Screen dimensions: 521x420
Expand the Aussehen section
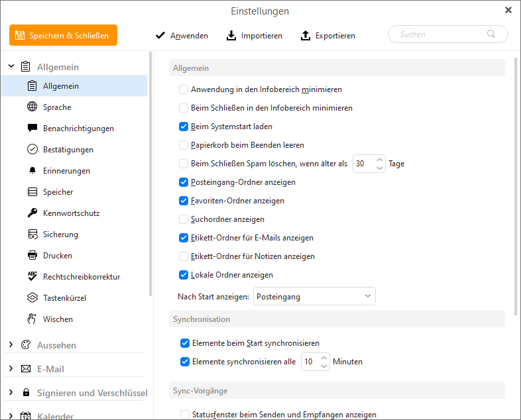pos(11,344)
